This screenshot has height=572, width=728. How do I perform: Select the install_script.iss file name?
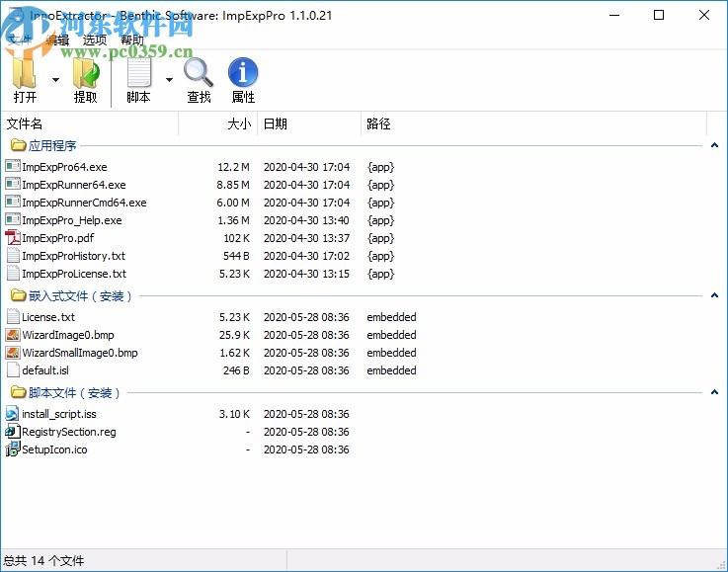pyautogui.click(x=59, y=414)
